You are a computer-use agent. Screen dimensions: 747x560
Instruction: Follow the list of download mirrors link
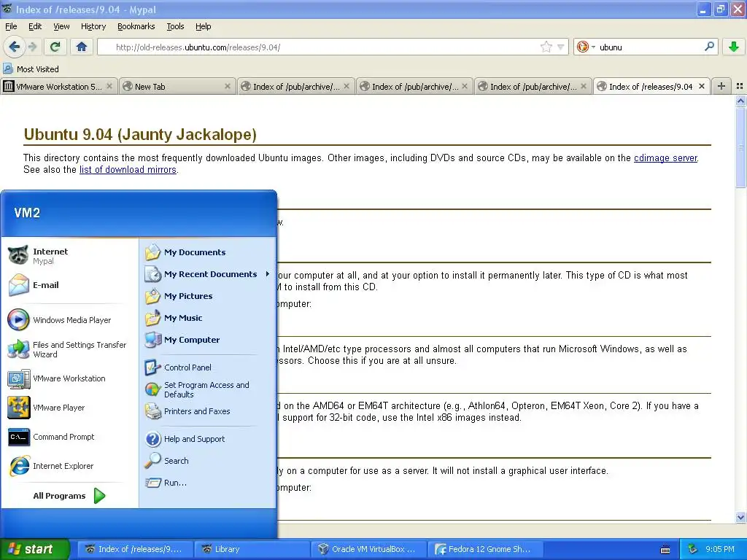[x=128, y=169]
